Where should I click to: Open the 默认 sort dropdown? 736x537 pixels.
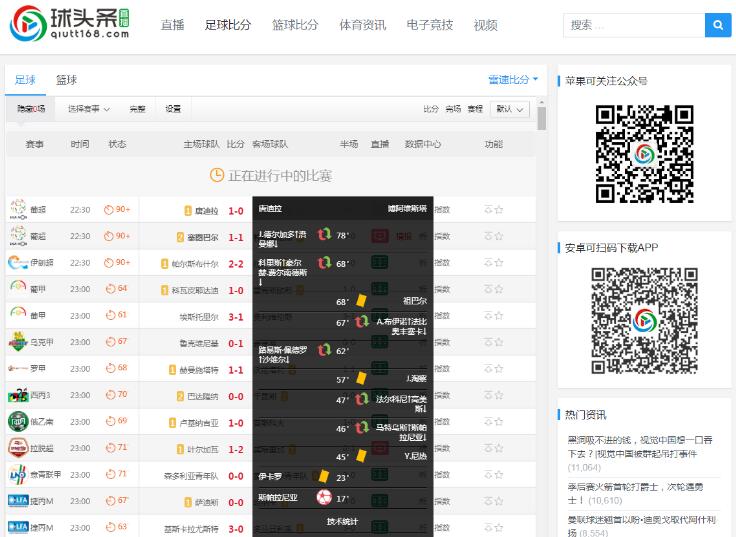tap(510, 109)
